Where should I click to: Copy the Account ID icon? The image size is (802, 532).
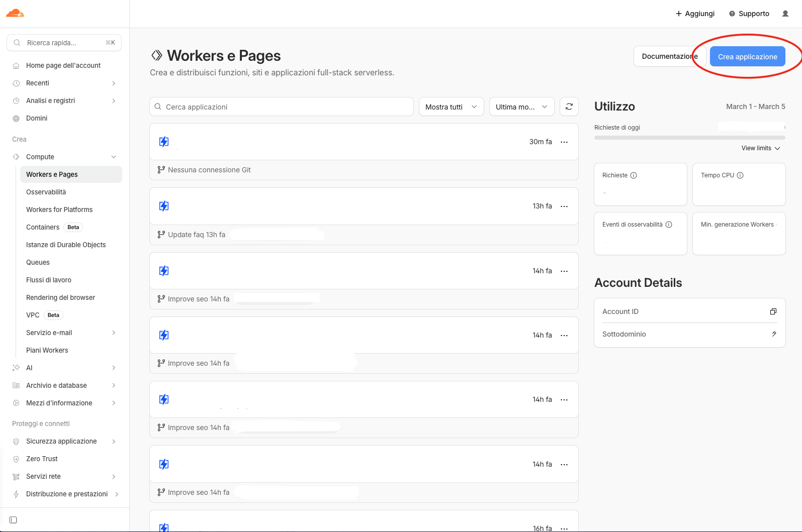[773, 311]
